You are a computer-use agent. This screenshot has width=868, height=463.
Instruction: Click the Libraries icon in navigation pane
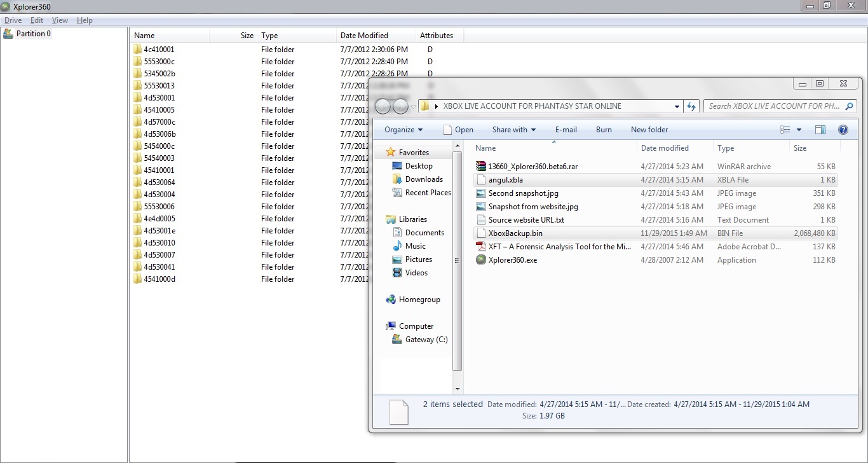pyautogui.click(x=391, y=219)
